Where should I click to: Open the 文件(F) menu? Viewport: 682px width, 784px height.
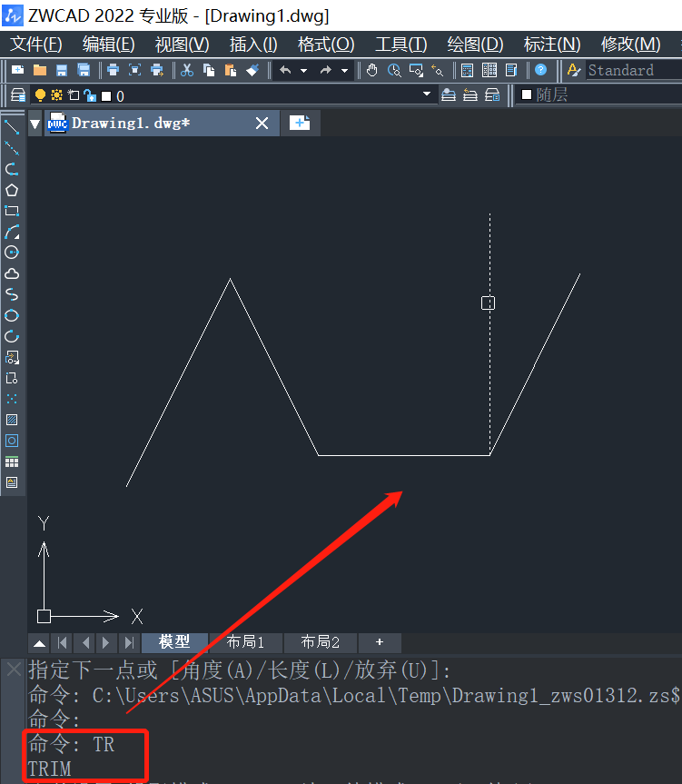pos(36,45)
